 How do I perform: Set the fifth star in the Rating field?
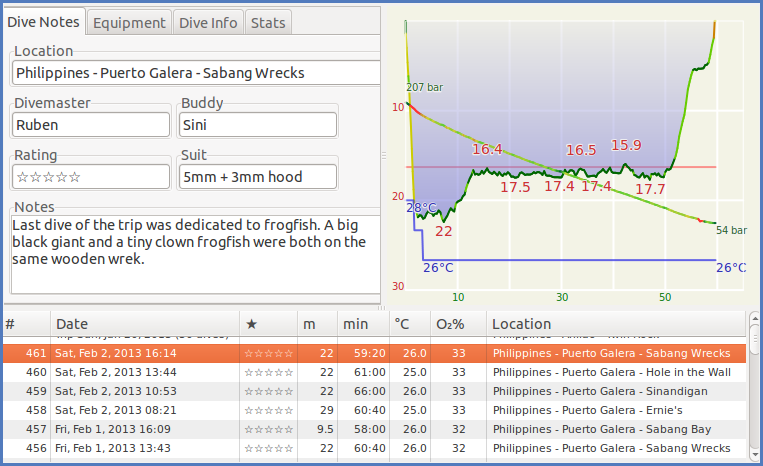click(74, 177)
